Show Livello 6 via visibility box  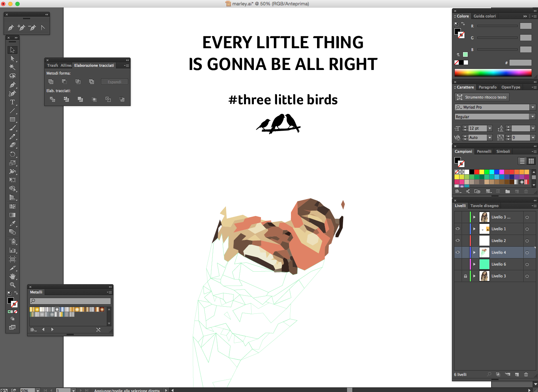click(458, 264)
